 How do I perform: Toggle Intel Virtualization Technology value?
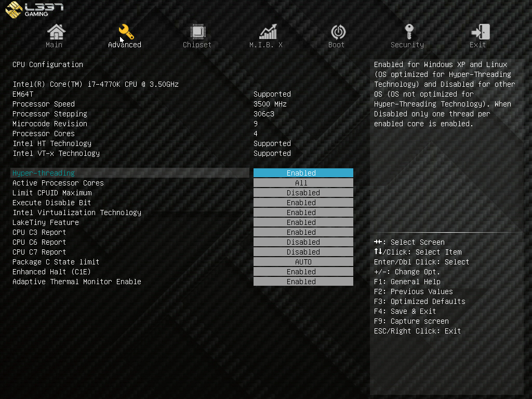pos(303,212)
